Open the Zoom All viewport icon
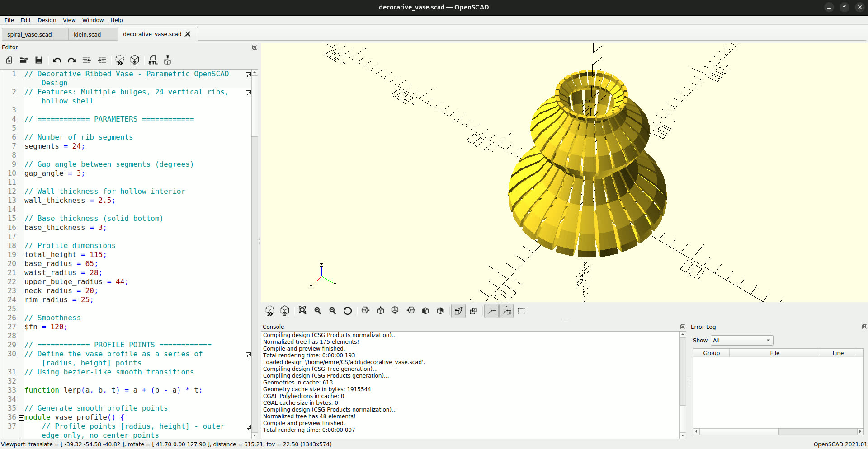 click(302, 311)
